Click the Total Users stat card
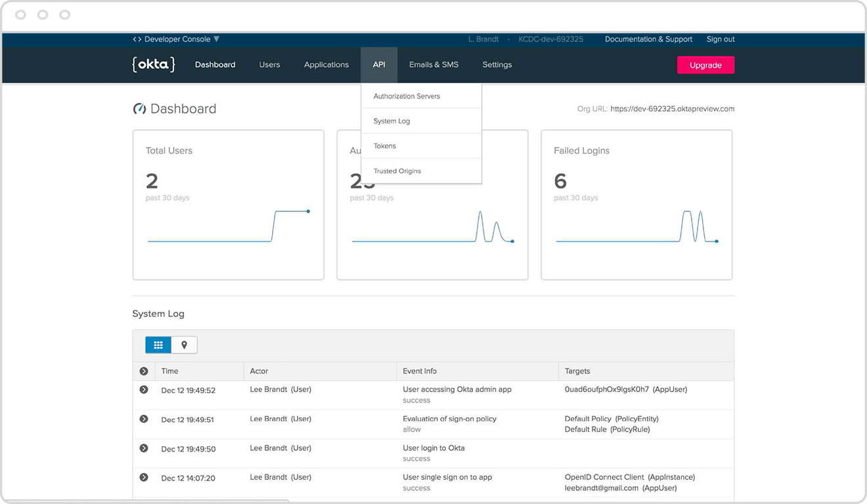Viewport: 867px width, 504px height. pyautogui.click(x=228, y=205)
